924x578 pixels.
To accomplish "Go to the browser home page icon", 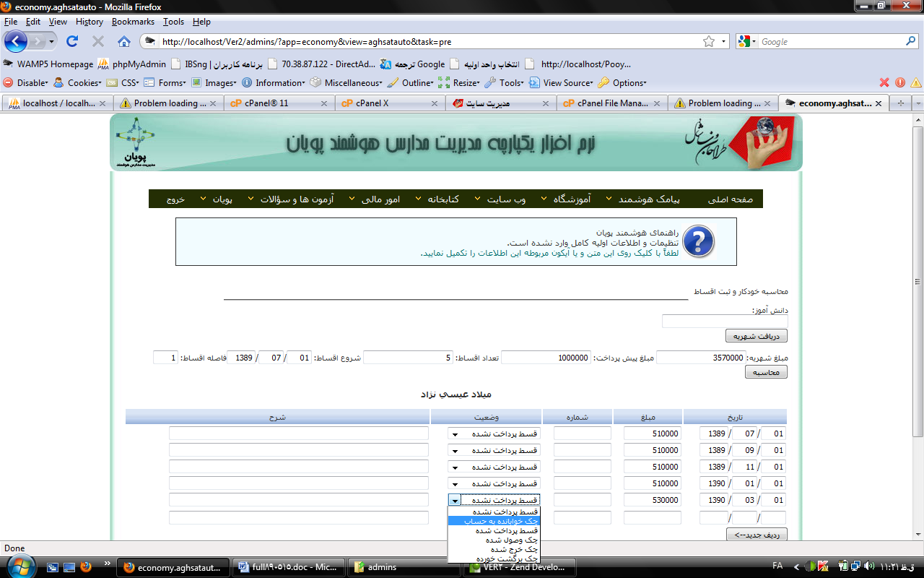I will click(123, 41).
